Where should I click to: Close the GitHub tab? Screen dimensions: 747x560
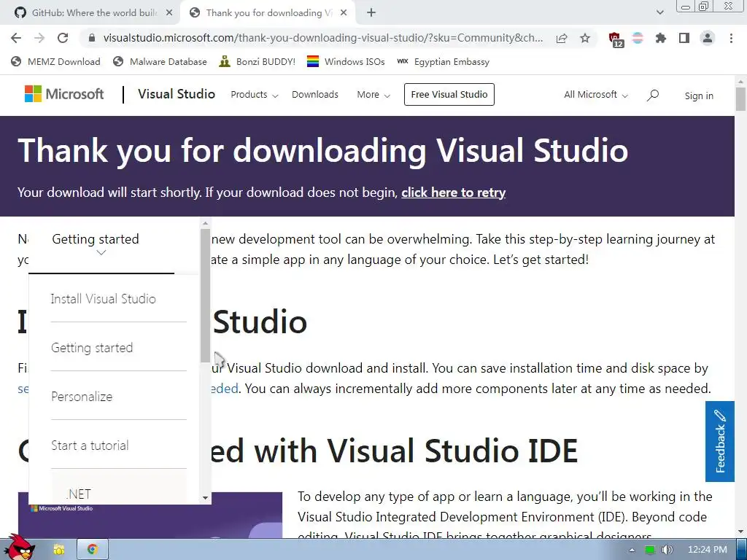169,13
